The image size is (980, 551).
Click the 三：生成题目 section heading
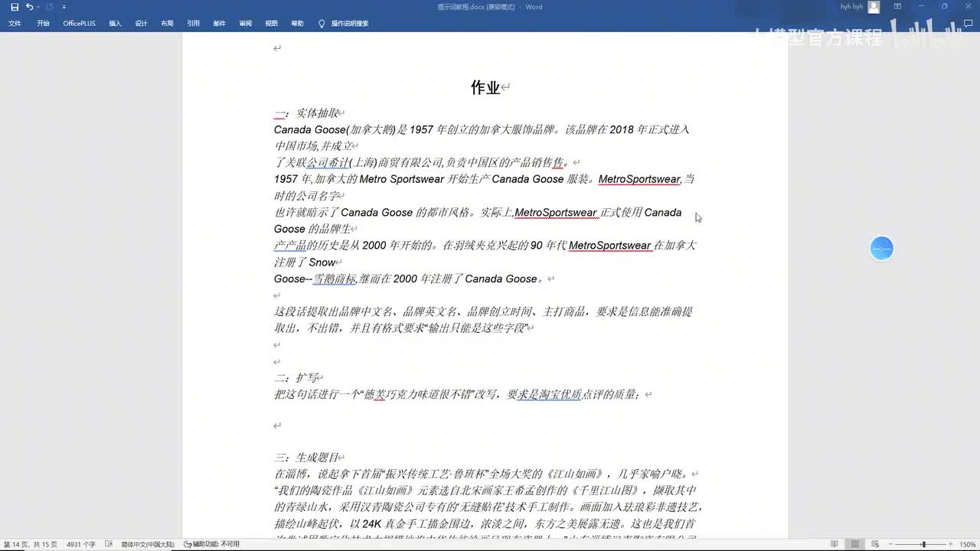306,458
